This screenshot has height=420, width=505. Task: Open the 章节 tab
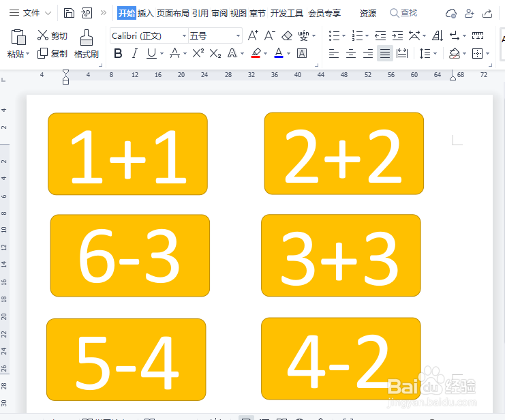[x=258, y=13]
